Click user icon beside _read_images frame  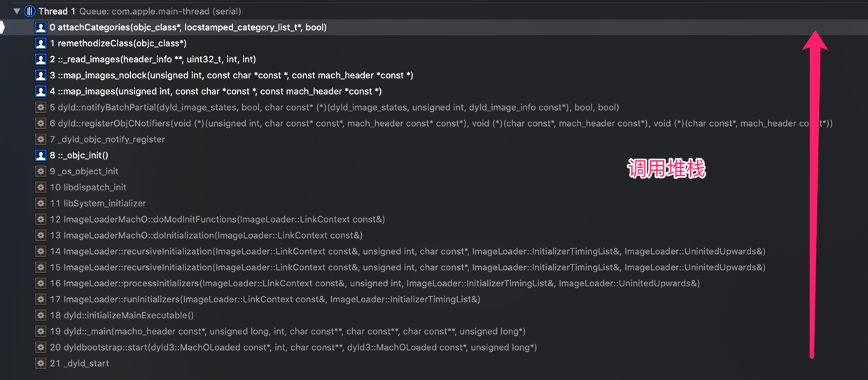(41, 59)
